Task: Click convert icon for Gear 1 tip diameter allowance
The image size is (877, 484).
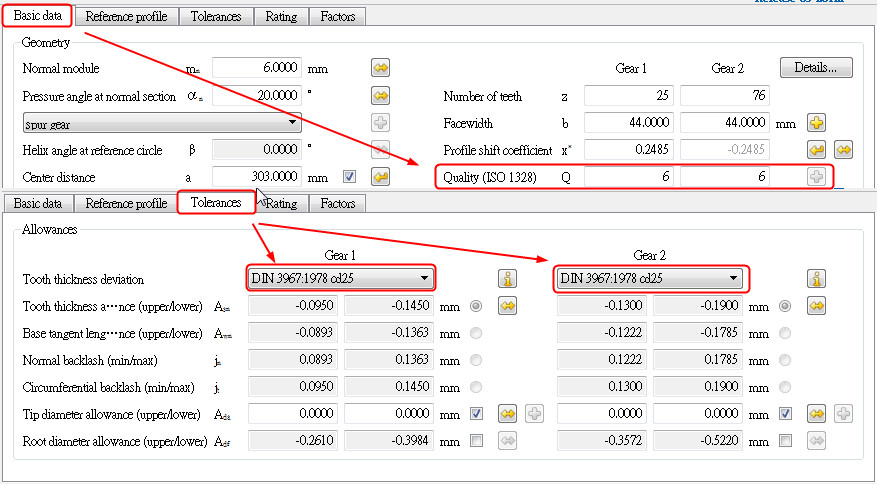Action: pos(507,414)
